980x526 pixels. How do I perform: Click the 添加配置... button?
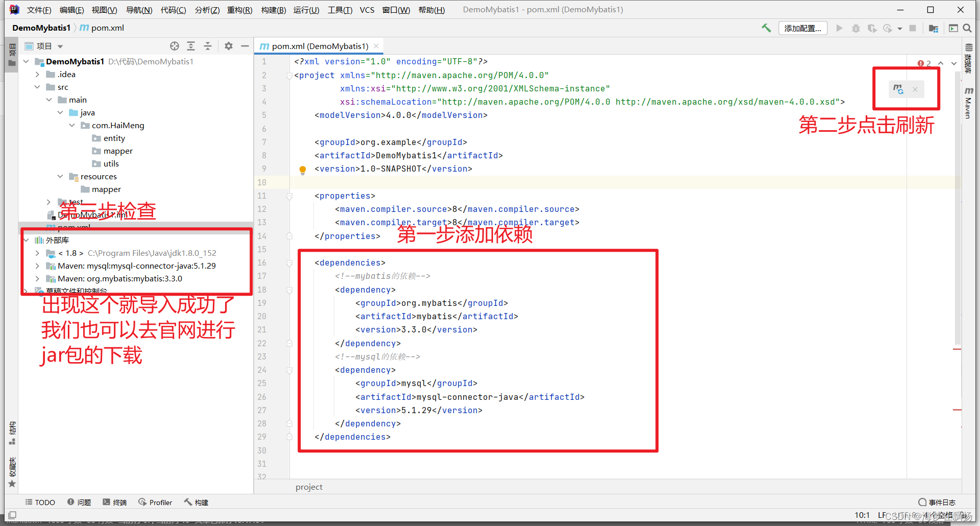pyautogui.click(x=803, y=28)
